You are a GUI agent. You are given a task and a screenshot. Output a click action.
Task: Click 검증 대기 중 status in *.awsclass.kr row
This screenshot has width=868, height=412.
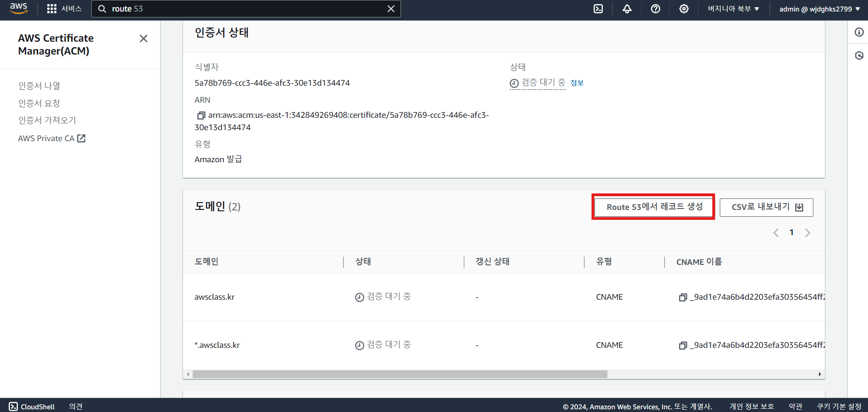pos(383,345)
